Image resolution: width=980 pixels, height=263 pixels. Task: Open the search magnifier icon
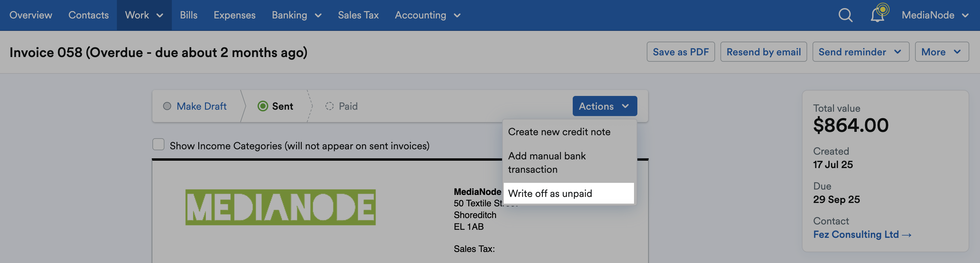845,15
